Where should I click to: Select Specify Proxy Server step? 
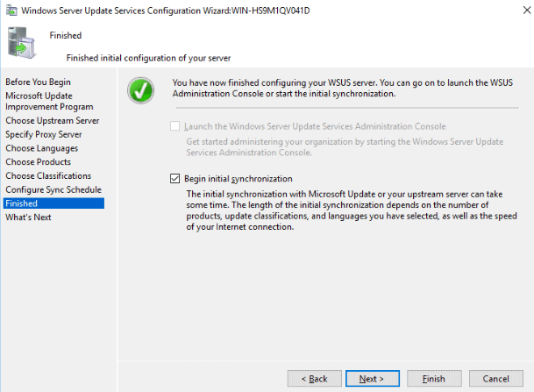(44, 134)
